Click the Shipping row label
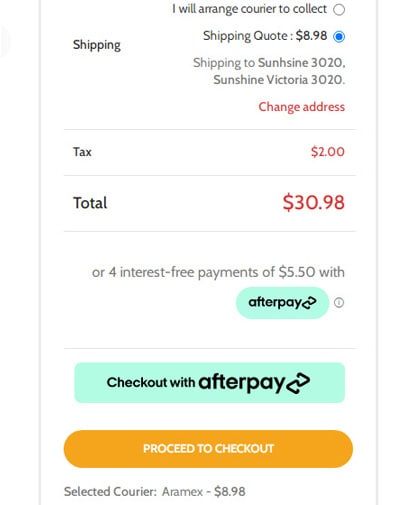 coord(97,45)
